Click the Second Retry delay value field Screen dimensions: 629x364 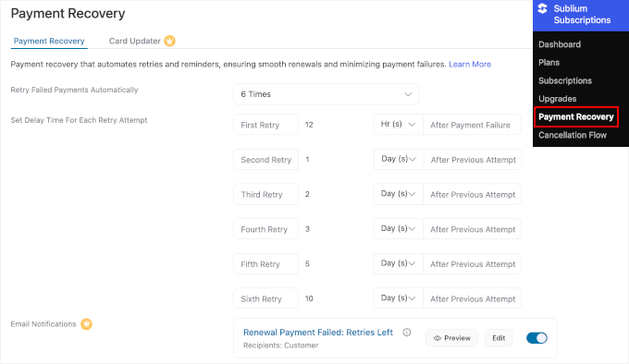tap(336, 160)
